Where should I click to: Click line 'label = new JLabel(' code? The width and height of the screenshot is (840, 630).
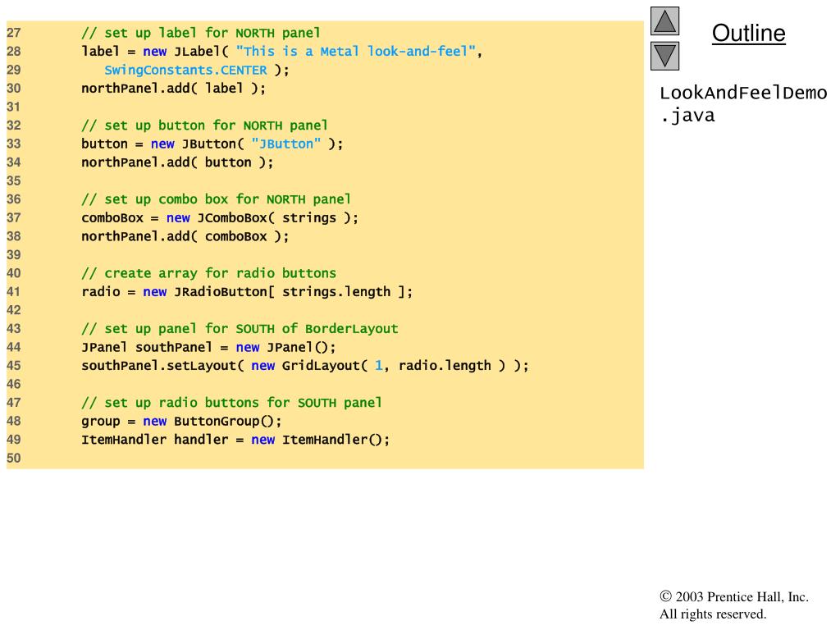pyautogui.click(x=282, y=52)
